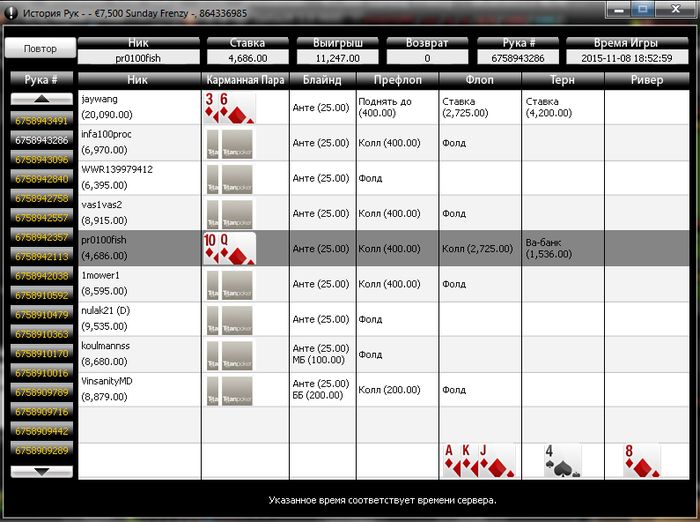View hand 6758910363

tap(42, 334)
